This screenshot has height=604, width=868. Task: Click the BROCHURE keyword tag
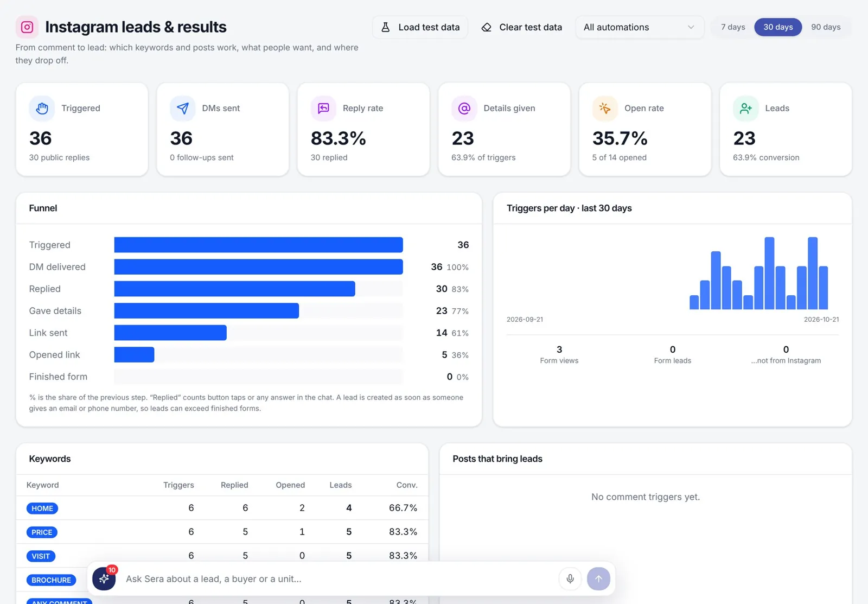(x=51, y=580)
